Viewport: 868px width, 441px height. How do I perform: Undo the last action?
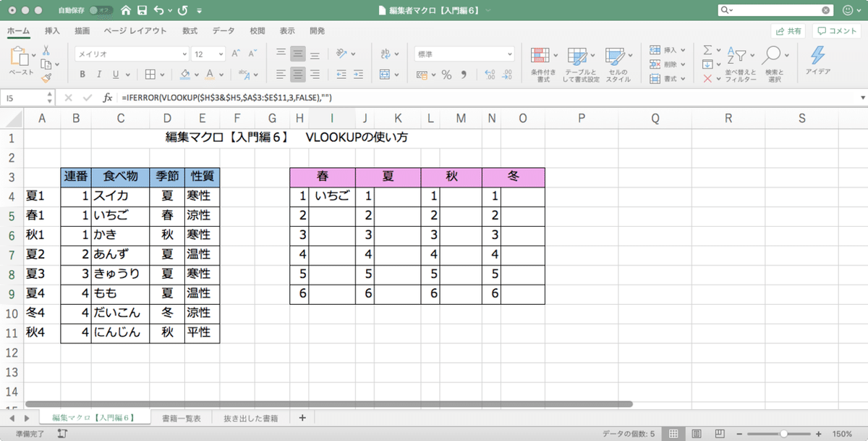(x=158, y=11)
